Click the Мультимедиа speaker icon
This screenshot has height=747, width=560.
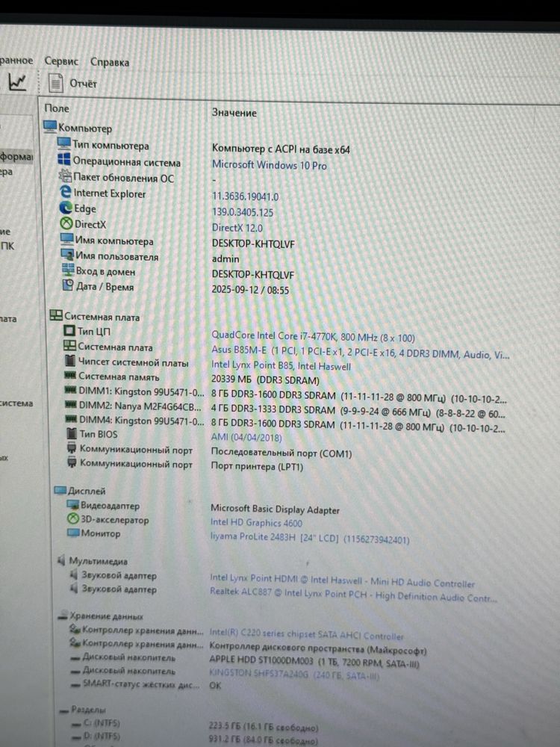[61, 560]
